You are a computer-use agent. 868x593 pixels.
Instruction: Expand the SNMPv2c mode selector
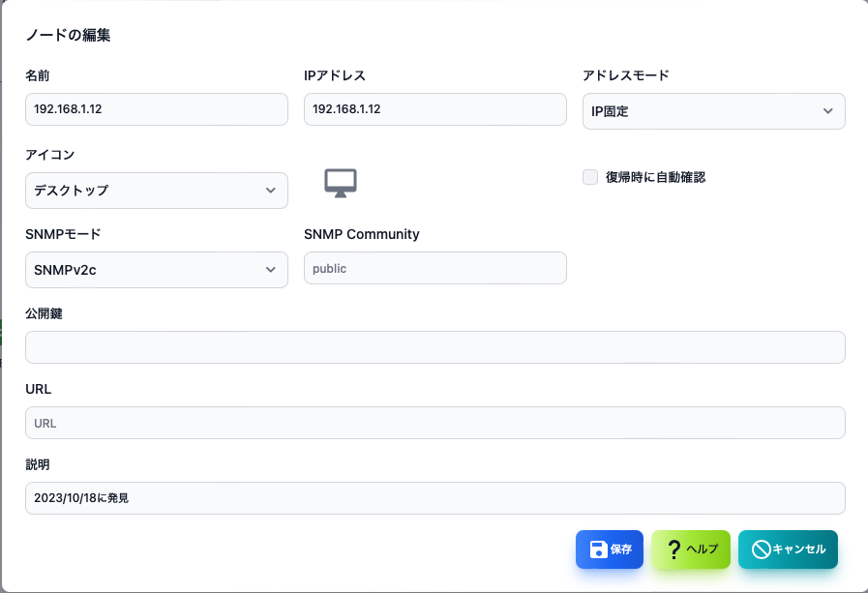[157, 270]
